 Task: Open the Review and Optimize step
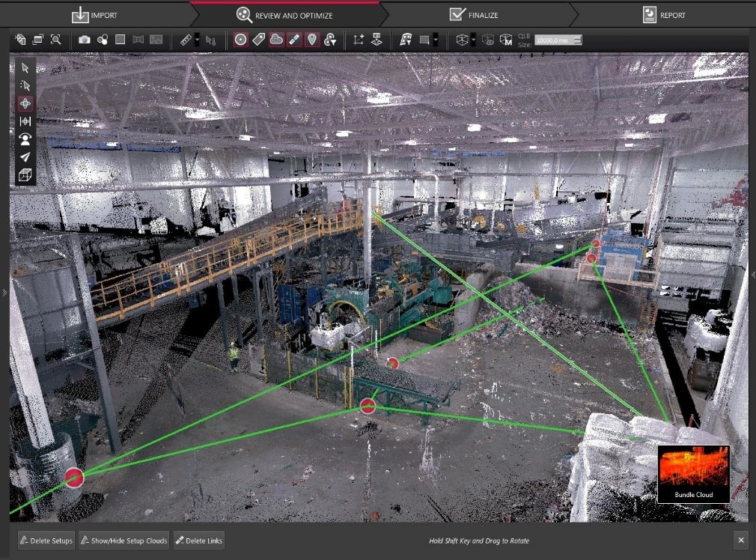[x=284, y=15]
